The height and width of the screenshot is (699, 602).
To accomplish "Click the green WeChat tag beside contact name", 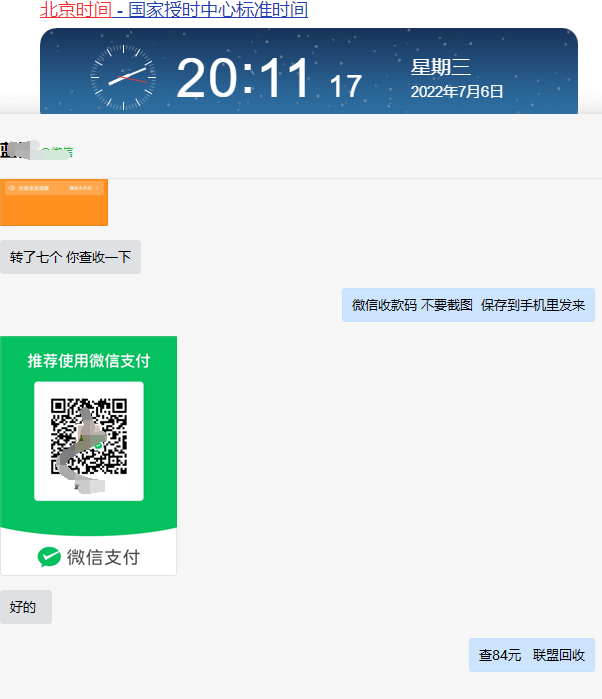I will point(58,152).
